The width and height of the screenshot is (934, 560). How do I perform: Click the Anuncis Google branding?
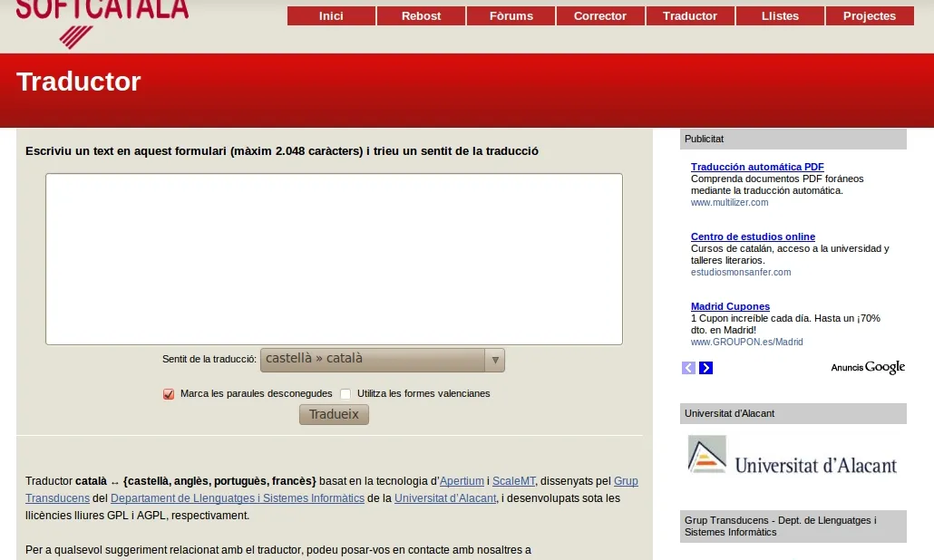[868, 367]
